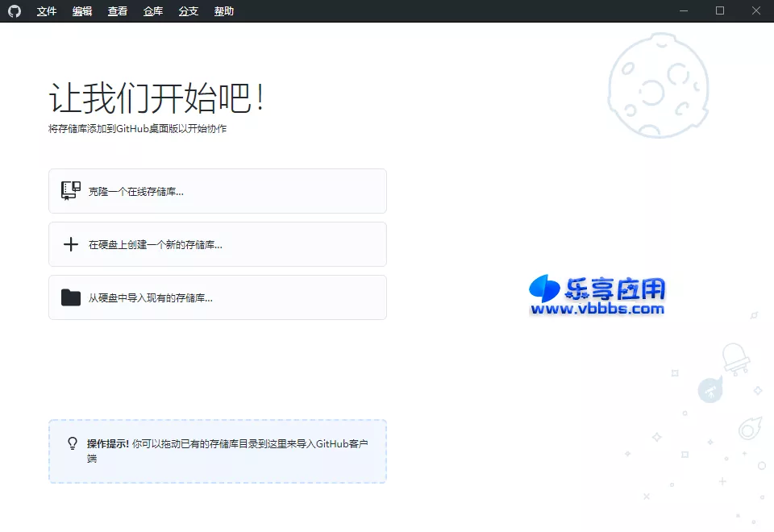Choose 在硬盘上创建一个新的存储库 option

click(x=218, y=243)
